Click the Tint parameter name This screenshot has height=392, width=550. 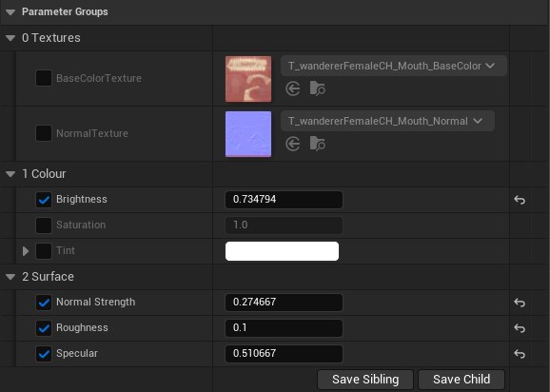pyautogui.click(x=66, y=250)
